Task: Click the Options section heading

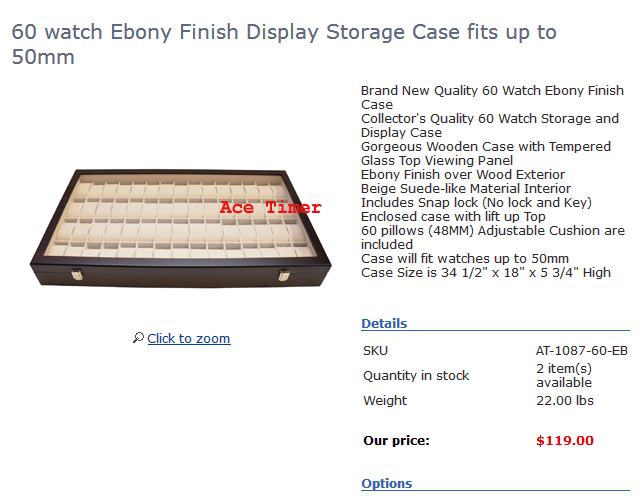Action: click(x=386, y=483)
